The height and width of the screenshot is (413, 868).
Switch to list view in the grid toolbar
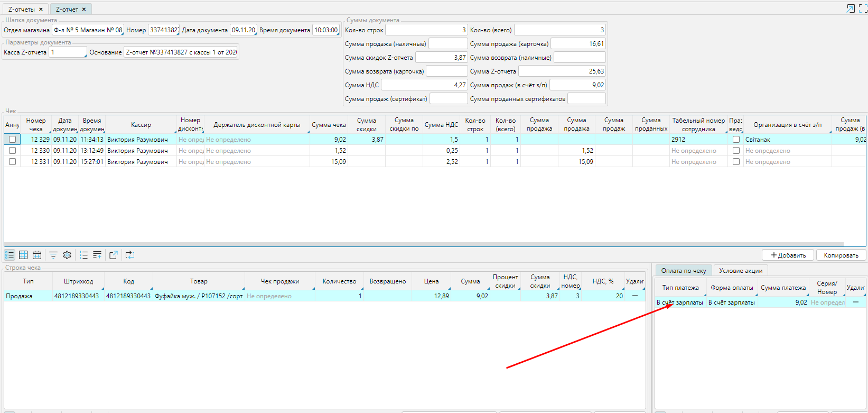click(x=10, y=255)
